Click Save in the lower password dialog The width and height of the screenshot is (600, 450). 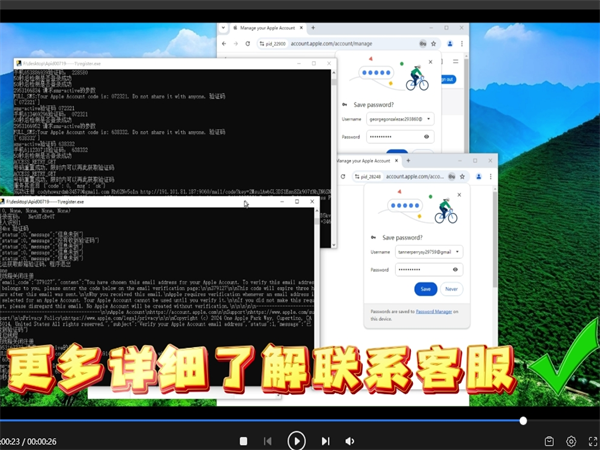pos(425,289)
